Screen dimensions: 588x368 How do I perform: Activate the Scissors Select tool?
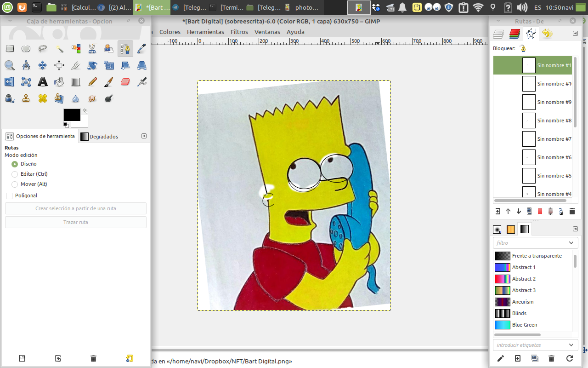click(92, 49)
